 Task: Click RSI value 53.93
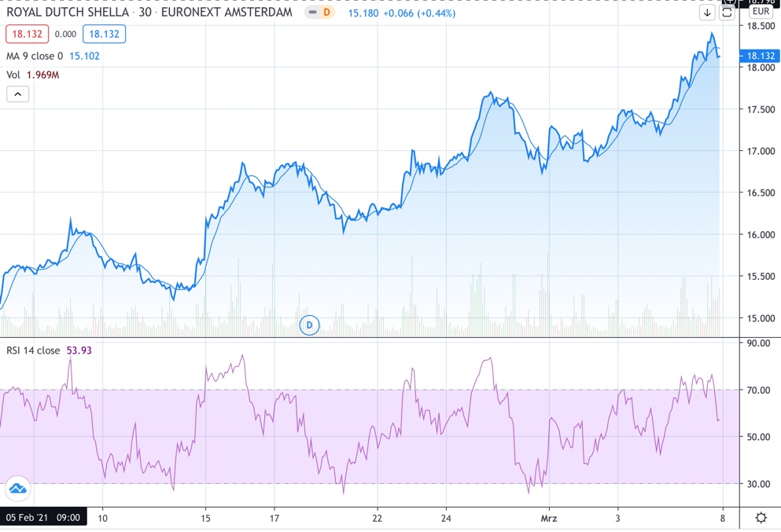pos(79,350)
